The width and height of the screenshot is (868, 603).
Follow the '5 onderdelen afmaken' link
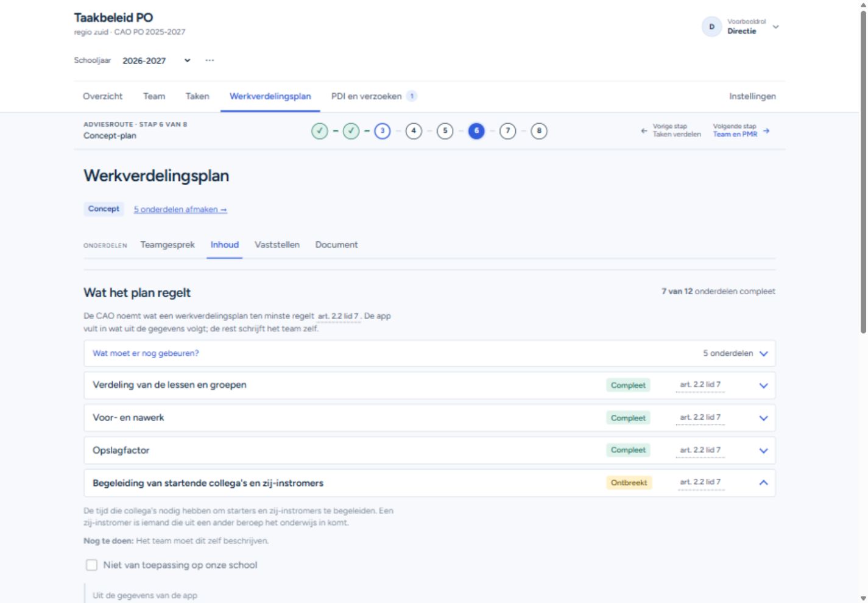[180, 209]
